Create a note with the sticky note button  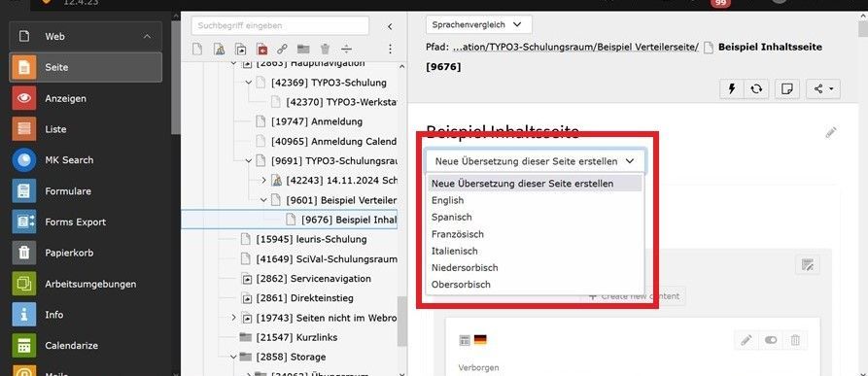[786, 89]
